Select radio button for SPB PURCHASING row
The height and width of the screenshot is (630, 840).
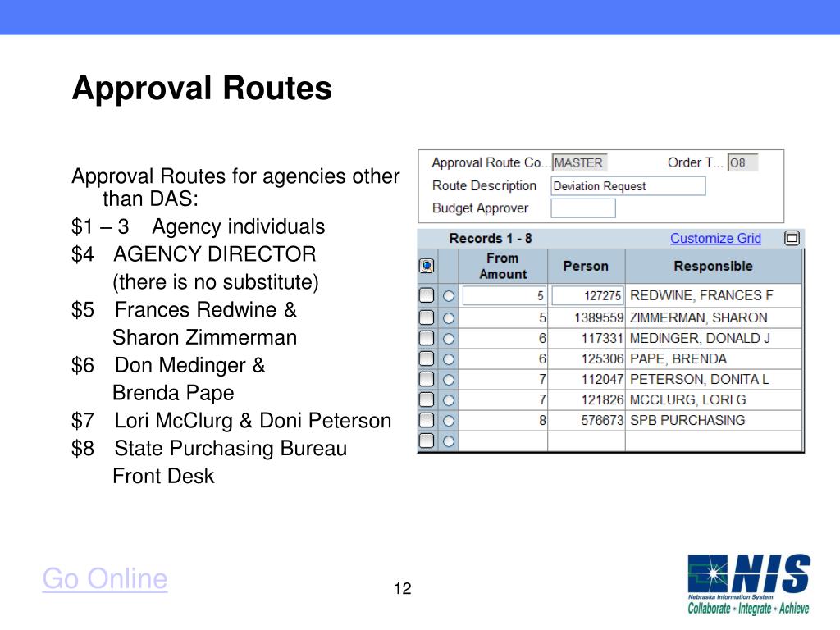[449, 421]
